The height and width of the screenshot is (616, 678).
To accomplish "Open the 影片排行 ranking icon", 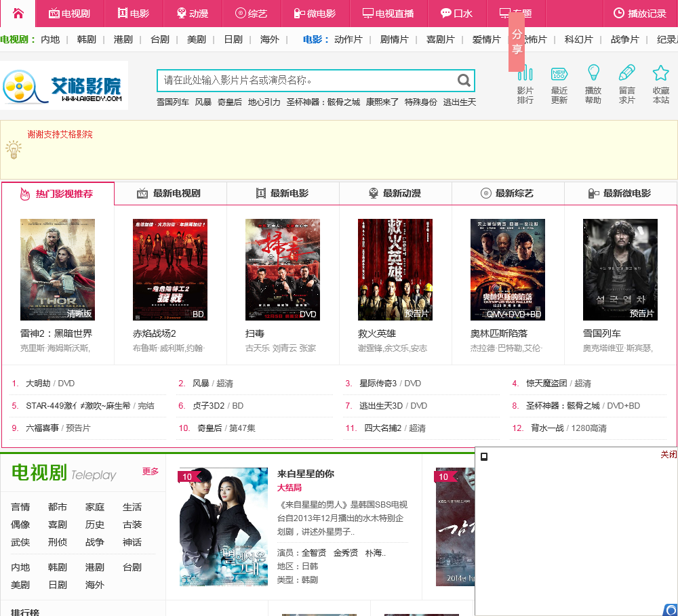I will pyautogui.click(x=525, y=84).
